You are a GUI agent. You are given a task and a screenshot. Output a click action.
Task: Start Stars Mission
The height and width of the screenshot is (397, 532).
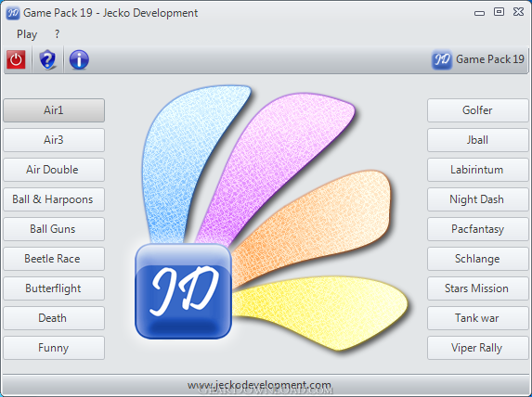(478, 288)
